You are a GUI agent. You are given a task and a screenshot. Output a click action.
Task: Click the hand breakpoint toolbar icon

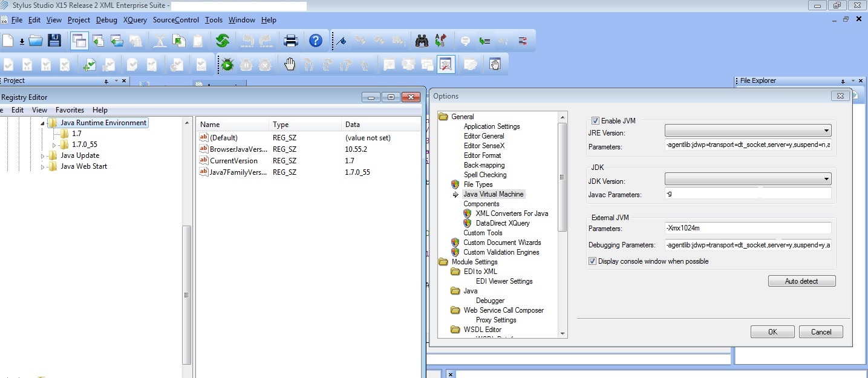290,65
